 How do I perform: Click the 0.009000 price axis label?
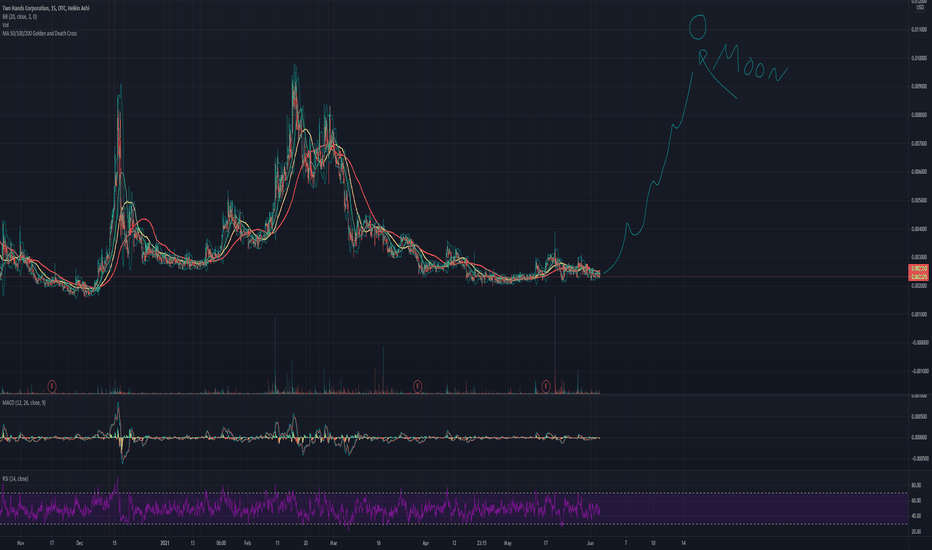pyautogui.click(x=919, y=86)
